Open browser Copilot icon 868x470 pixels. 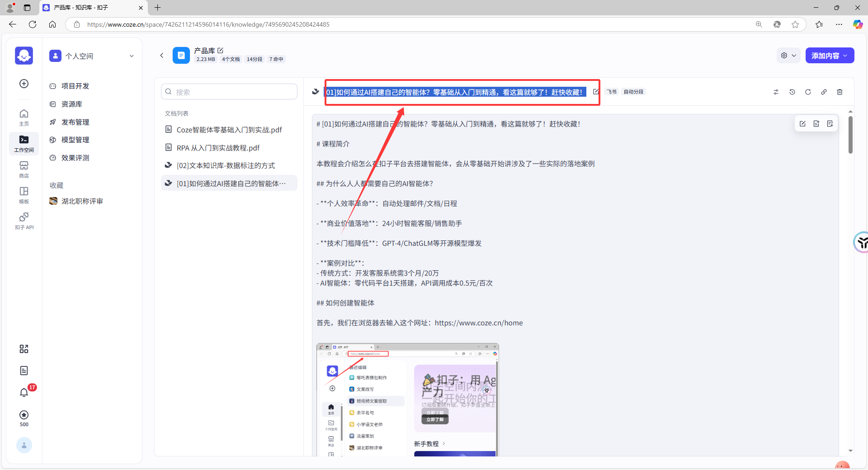click(x=858, y=24)
